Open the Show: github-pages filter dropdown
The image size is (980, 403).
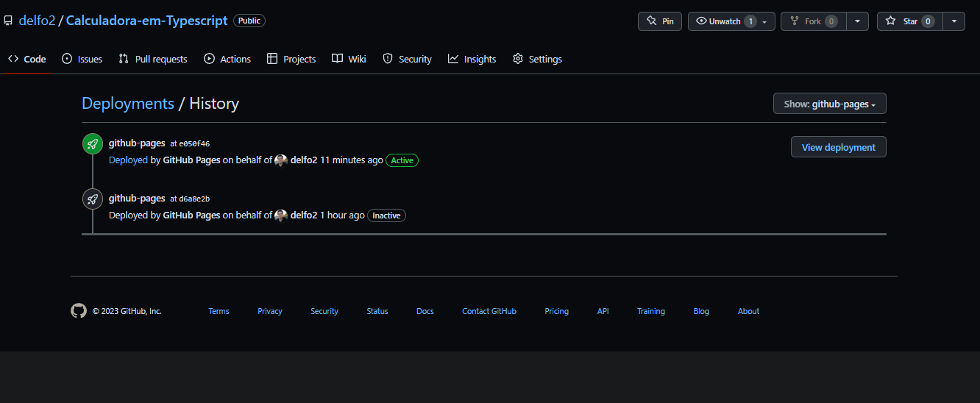pyautogui.click(x=829, y=104)
